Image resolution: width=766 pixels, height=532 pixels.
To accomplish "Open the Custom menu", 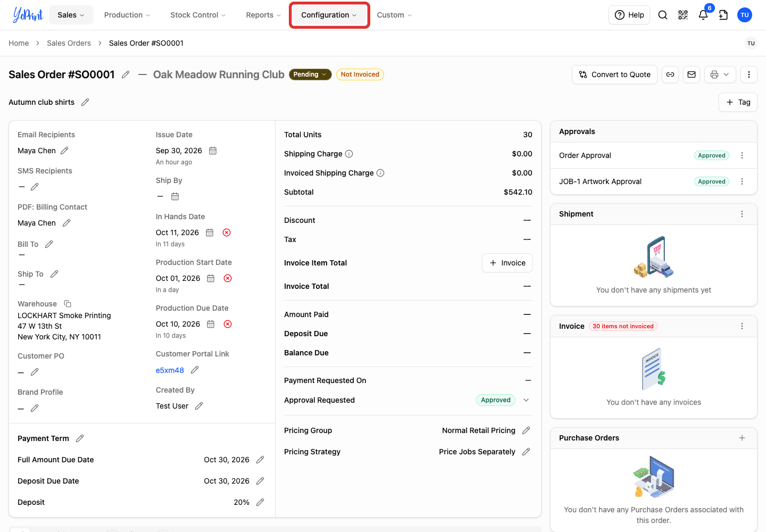I will (x=394, y=15).
